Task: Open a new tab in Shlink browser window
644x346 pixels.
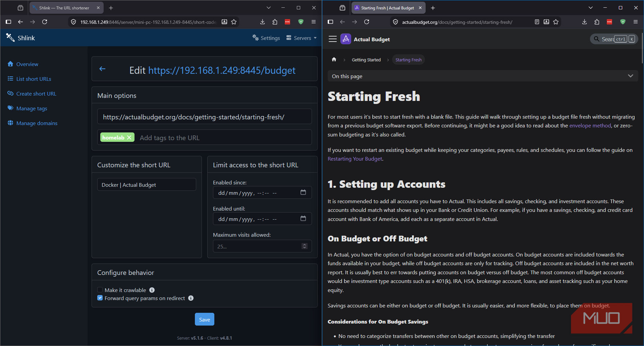Action: click(111, 8)
